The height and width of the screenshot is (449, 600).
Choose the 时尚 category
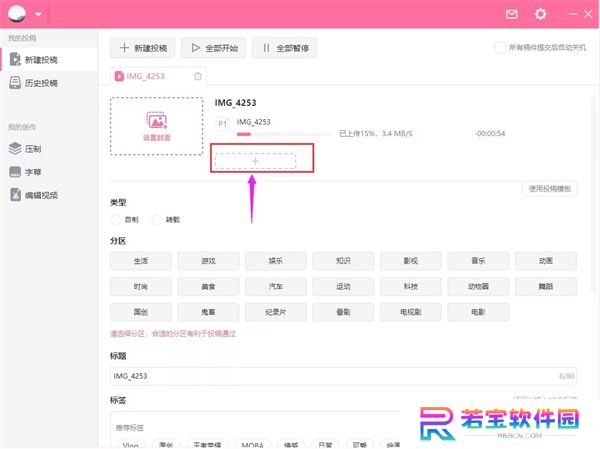coord(141,286)
